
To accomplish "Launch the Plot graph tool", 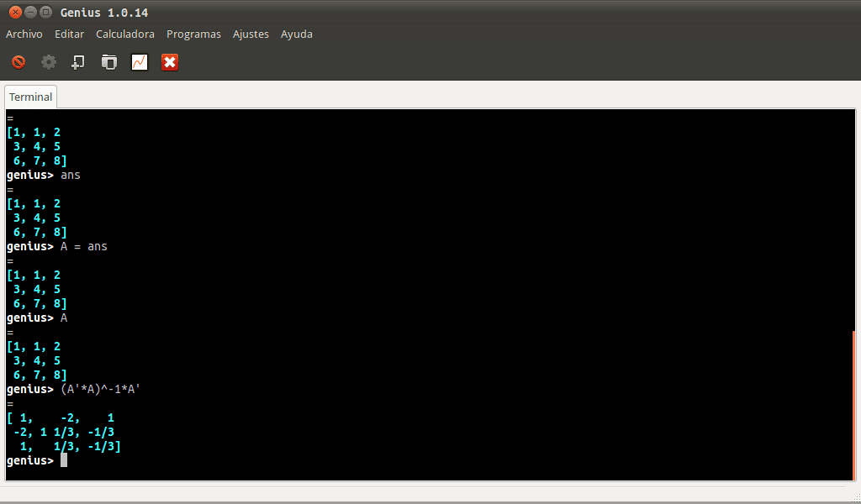I will tap(140, 62).
